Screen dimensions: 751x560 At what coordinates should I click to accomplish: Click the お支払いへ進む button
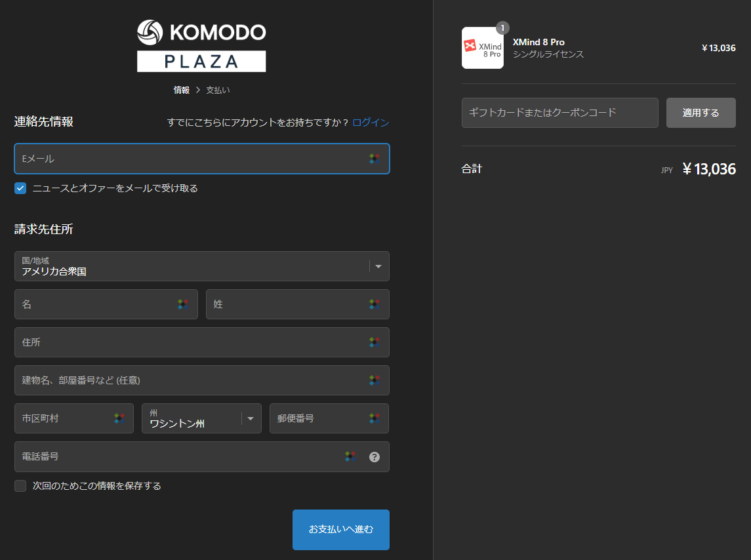(x=341, y=529)
